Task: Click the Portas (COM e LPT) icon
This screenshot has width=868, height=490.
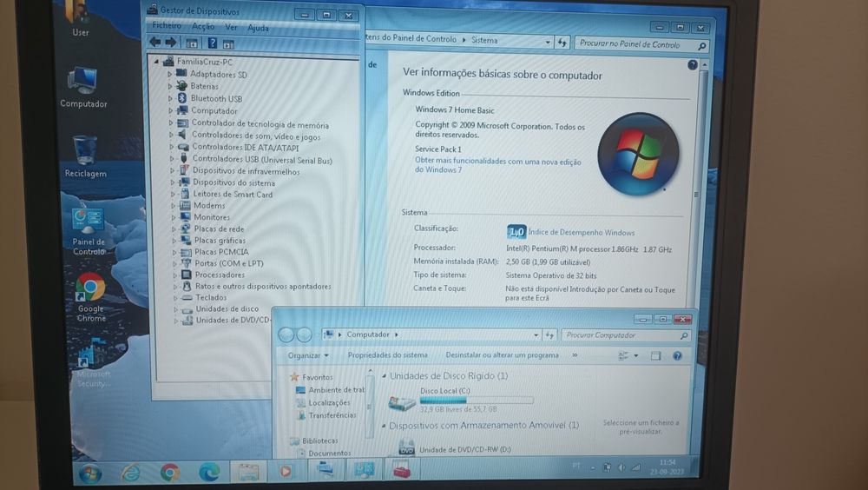Action: [x=187, y=263]
